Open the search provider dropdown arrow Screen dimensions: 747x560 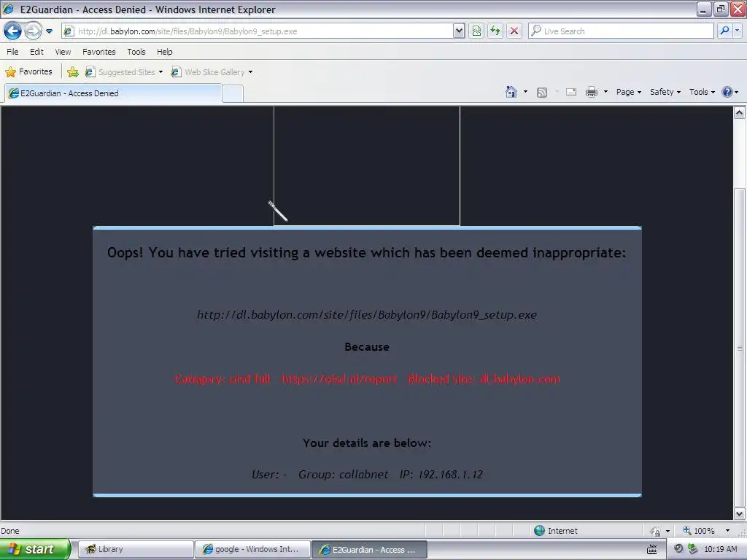(x=738, y=31)
